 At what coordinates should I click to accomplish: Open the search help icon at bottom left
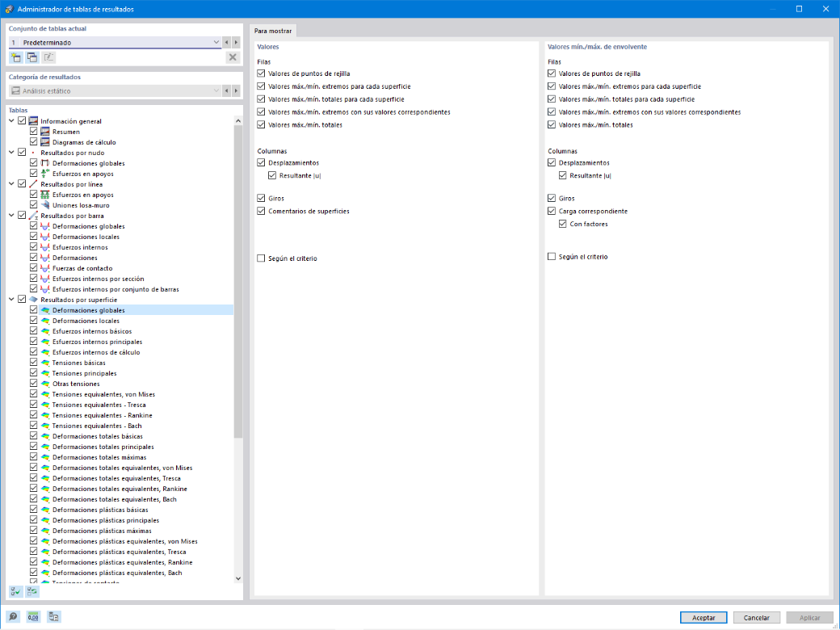[13, 617]
